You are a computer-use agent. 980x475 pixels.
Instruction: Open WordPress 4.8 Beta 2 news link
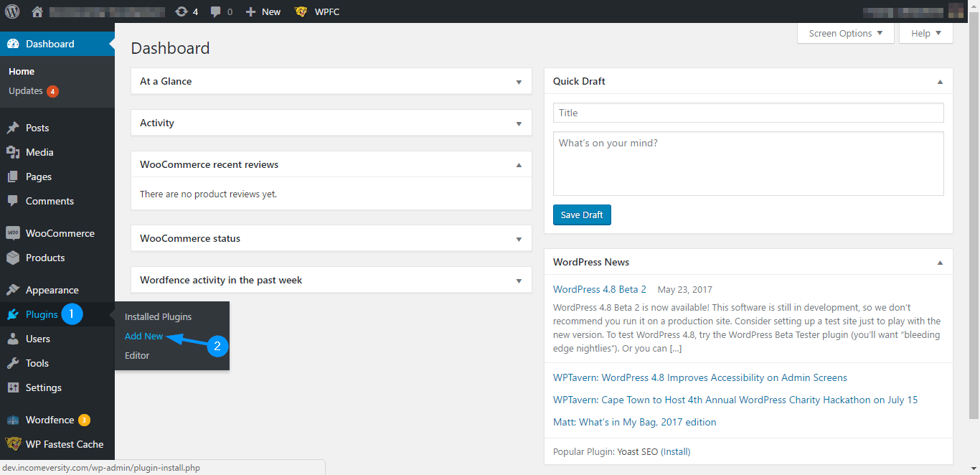(600, 289)
